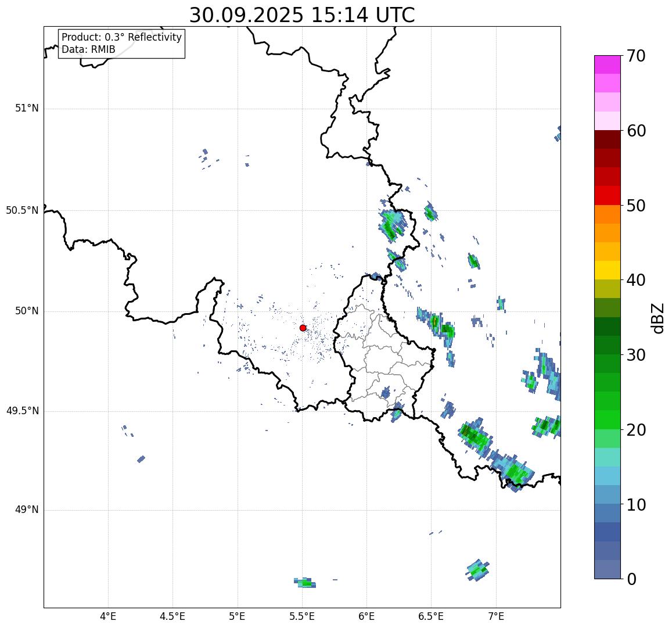The height and width of the screenshot is (628, 672).
Task: Click the 10 tick on colorbar
Action: tap(636, 505)
